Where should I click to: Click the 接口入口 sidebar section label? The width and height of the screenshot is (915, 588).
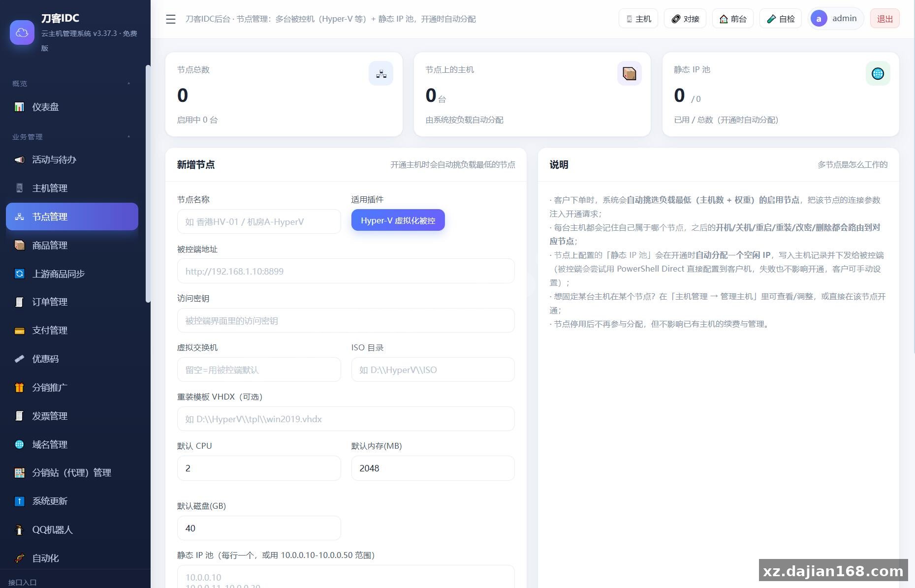[x=23, y=582]
